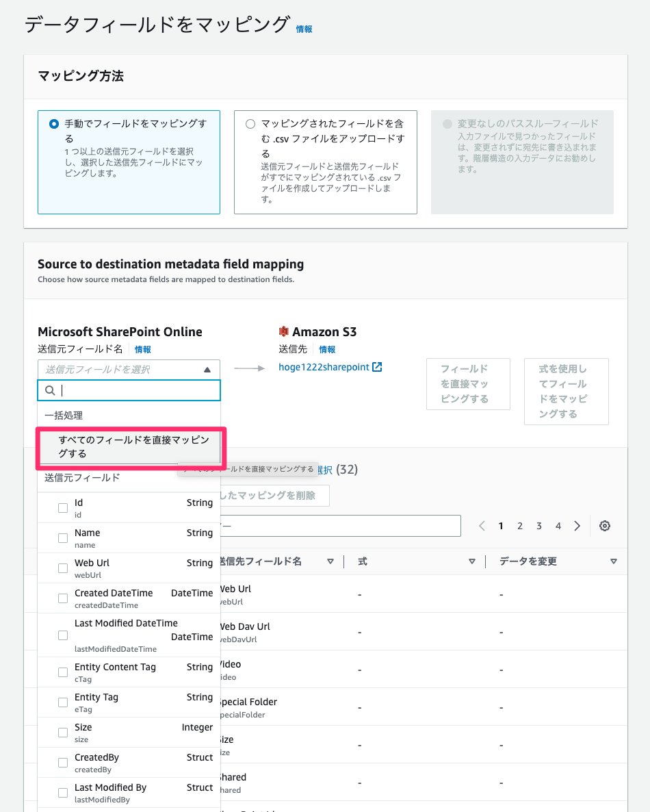The height and width of the screenshot is (812, 650).
Task: Sort by the 送信先フィールド名 column arrow
Action: coord(330,561)
